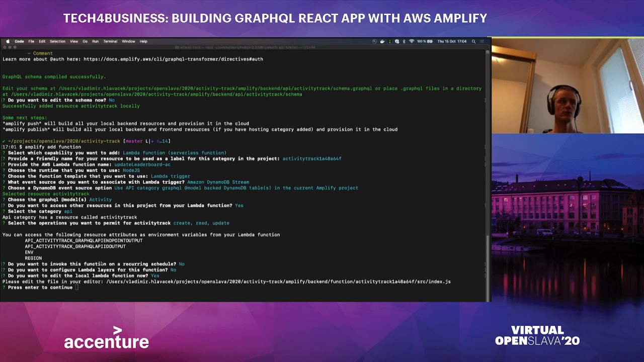The width and height of the screenshot is (644, 362).
Task: Click the speaker webcam video
Action: (568, 85)
